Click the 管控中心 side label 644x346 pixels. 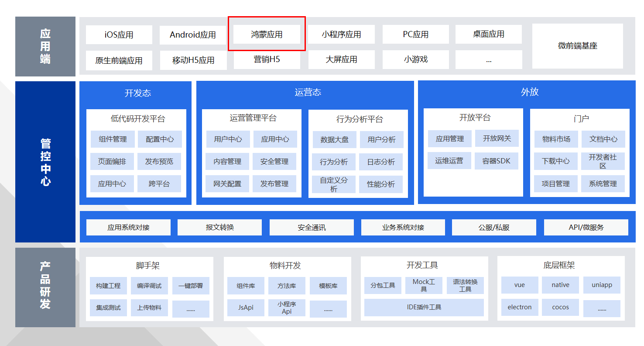(45, 162)
